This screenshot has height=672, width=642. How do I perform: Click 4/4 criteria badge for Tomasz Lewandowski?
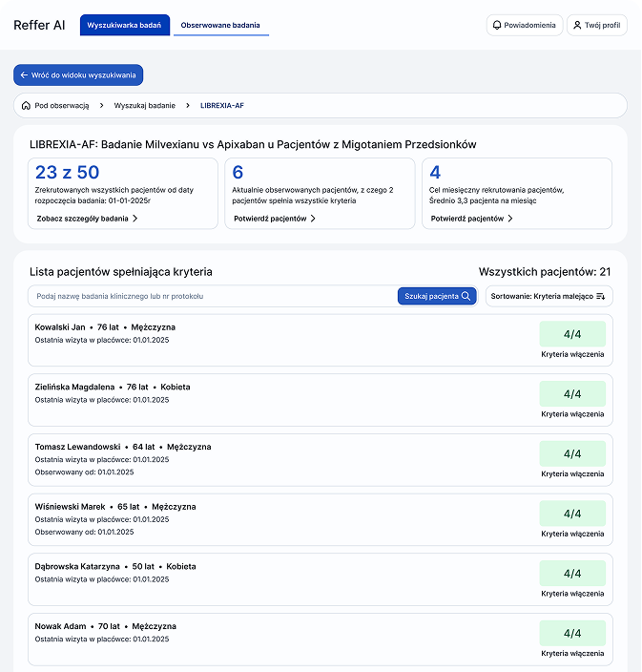572,453
